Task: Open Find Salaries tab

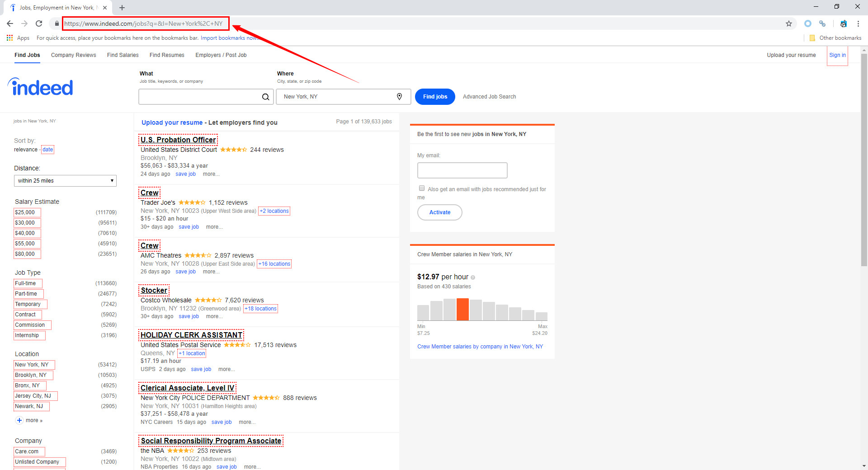Action: [123, 55]
